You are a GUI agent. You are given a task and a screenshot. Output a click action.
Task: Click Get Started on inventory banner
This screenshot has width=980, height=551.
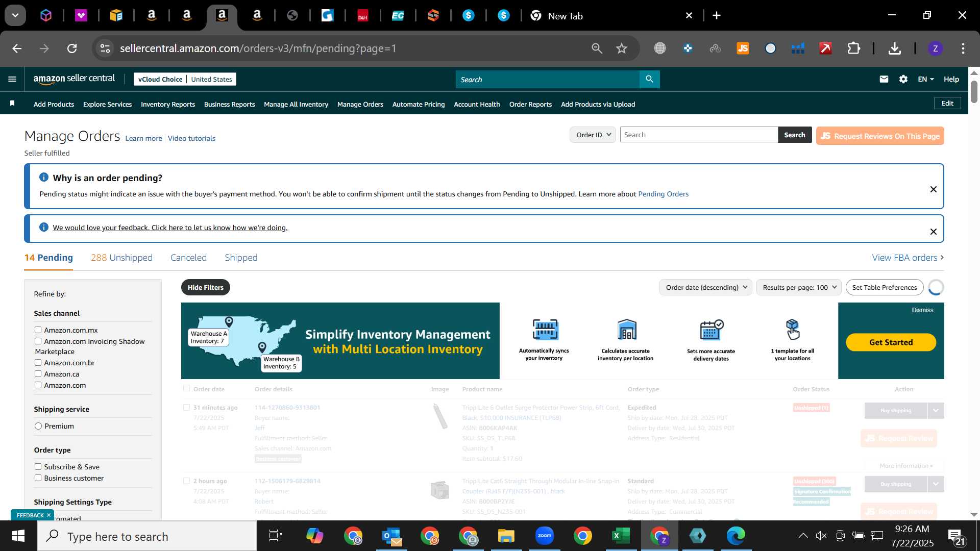(x=891, y=342)
